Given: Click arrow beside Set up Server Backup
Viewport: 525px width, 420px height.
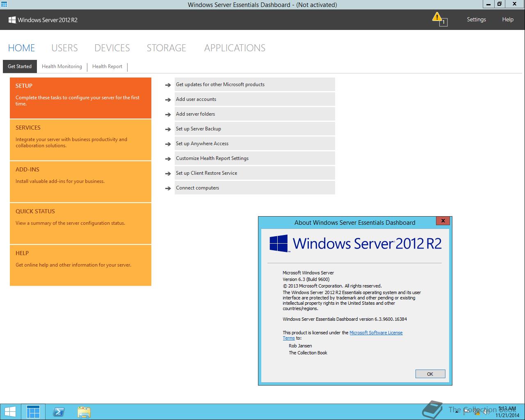Looking at the screenshot, I should pyautogui.click(x=168, y=129).
